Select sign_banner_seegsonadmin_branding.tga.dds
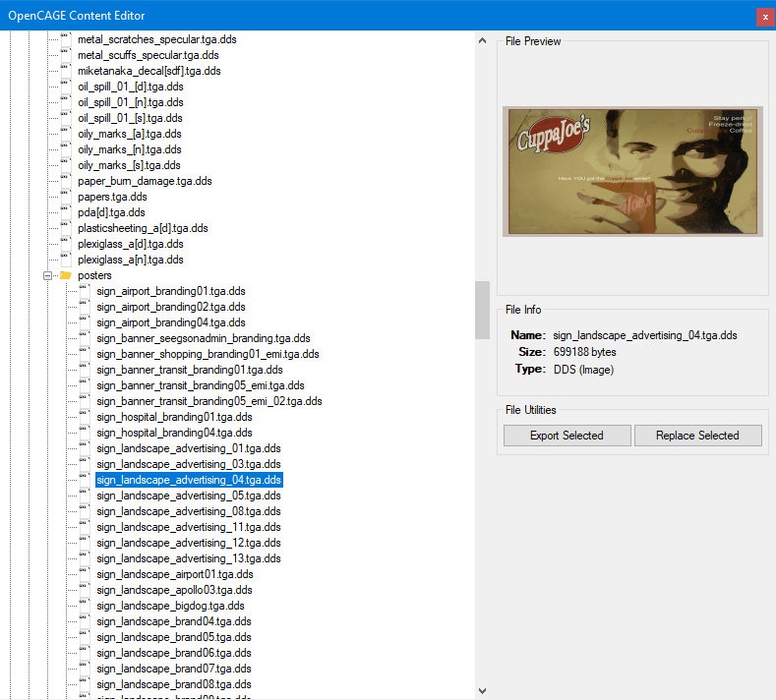The height and width of the screenshot is (700, 776). (204, 338)
